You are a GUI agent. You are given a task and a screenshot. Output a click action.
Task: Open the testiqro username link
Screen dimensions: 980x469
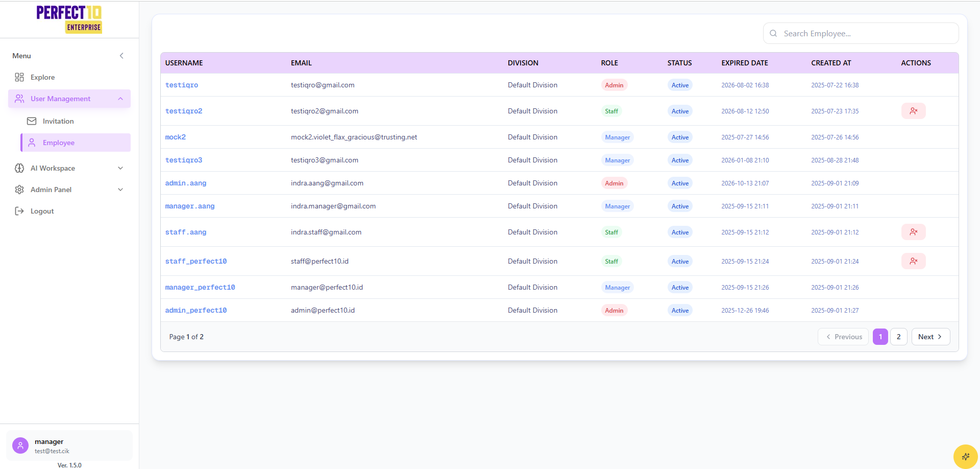click(182, 85)
